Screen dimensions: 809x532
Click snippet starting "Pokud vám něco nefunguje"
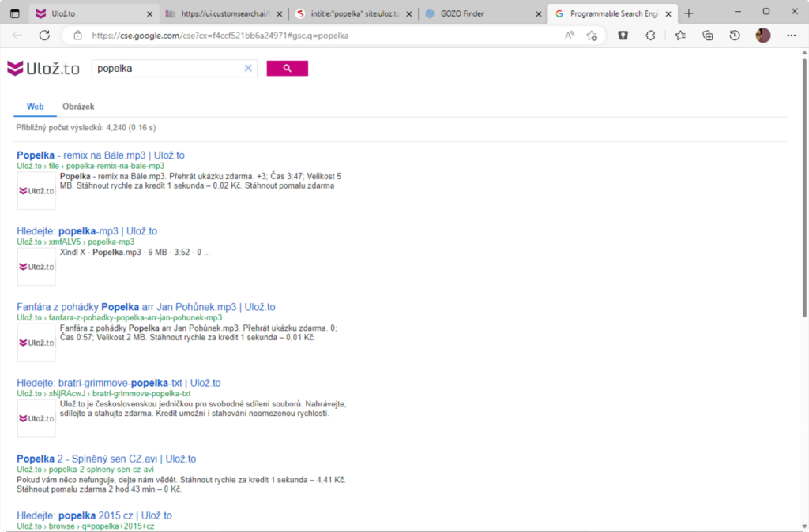pyautogui.click(x=181, y=484)
